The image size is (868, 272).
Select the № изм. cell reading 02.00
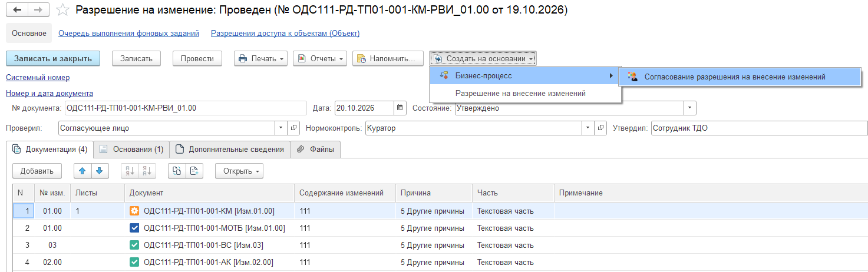[52, 262]
